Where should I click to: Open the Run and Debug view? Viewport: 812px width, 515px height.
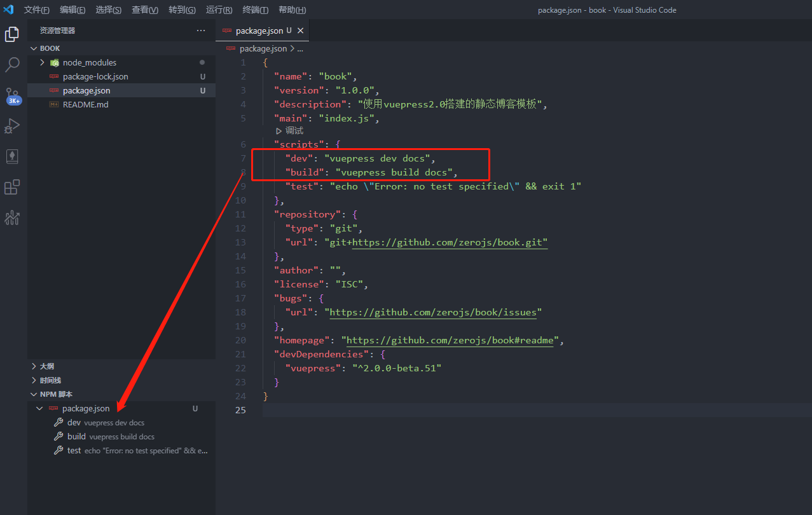click(x=12, y=126)
